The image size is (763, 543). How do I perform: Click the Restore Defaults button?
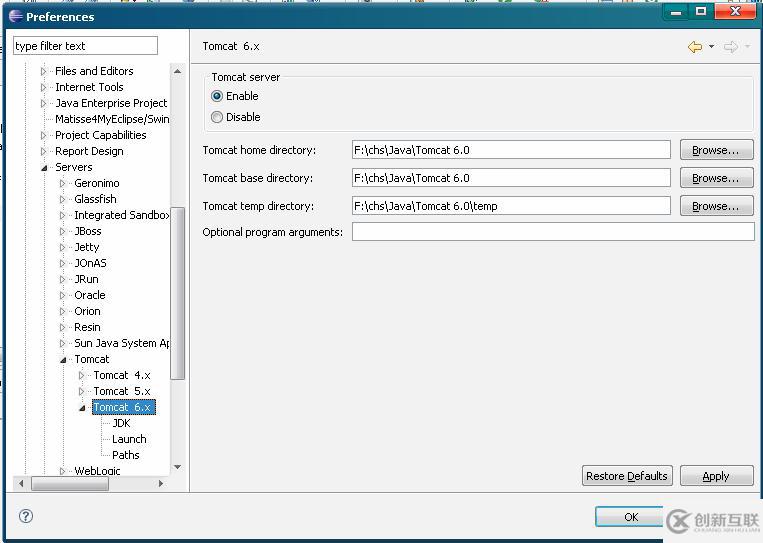click(x=627, y=475)
